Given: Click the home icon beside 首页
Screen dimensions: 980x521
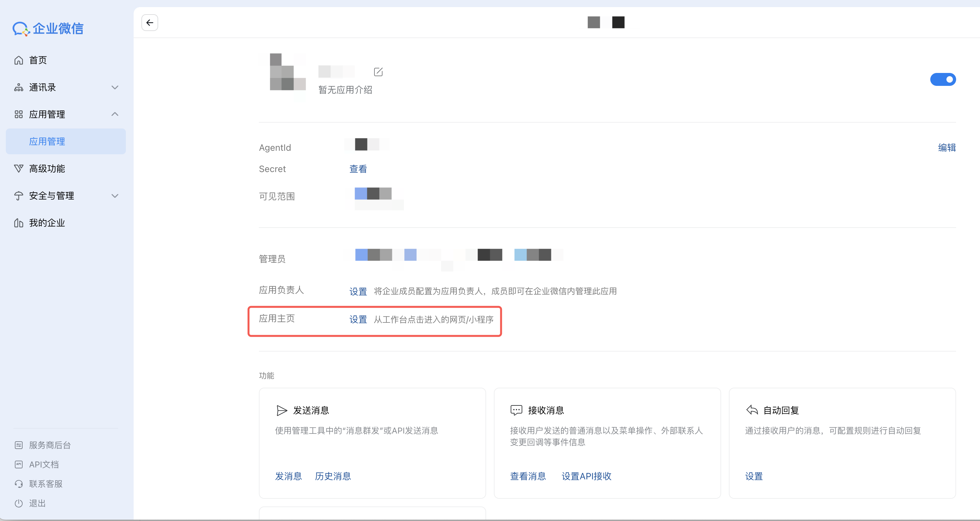Looking at the screenshot, I should (19, 60).
